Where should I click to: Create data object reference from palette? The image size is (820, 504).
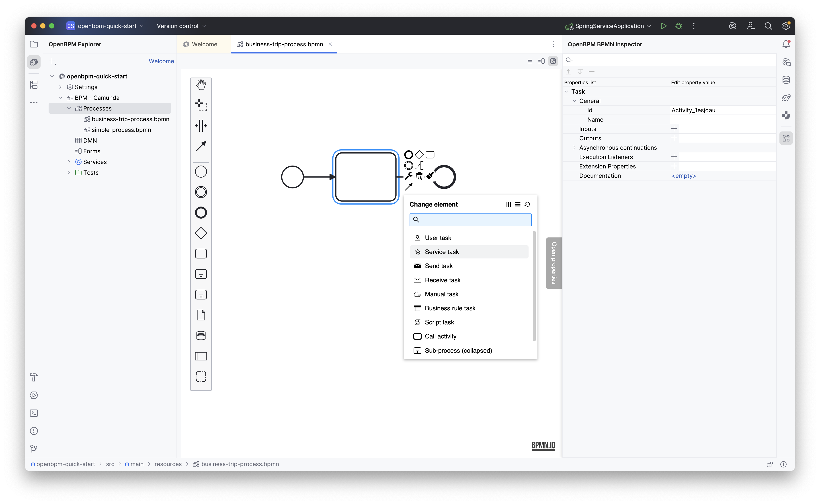201,315
